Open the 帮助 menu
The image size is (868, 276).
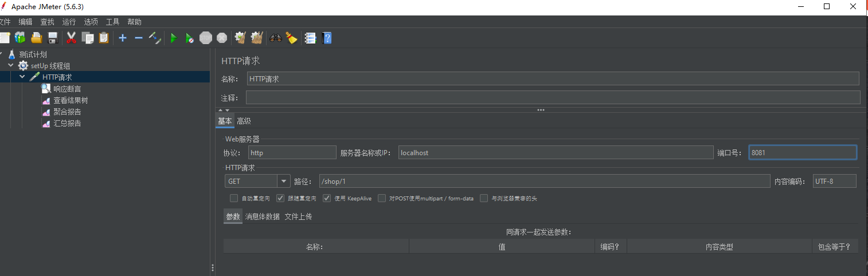click(x=135, y=22)
